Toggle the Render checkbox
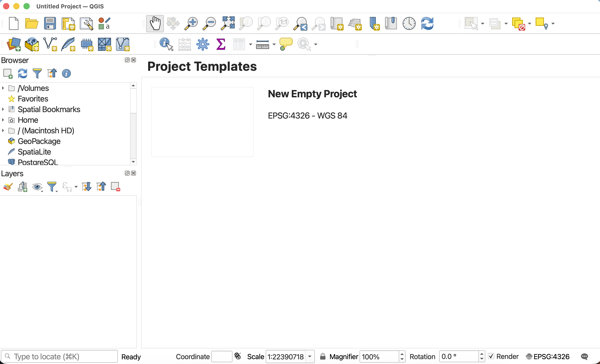Image resolution: width=600 pixels, height=364 pixels. (x=491, y=356)
